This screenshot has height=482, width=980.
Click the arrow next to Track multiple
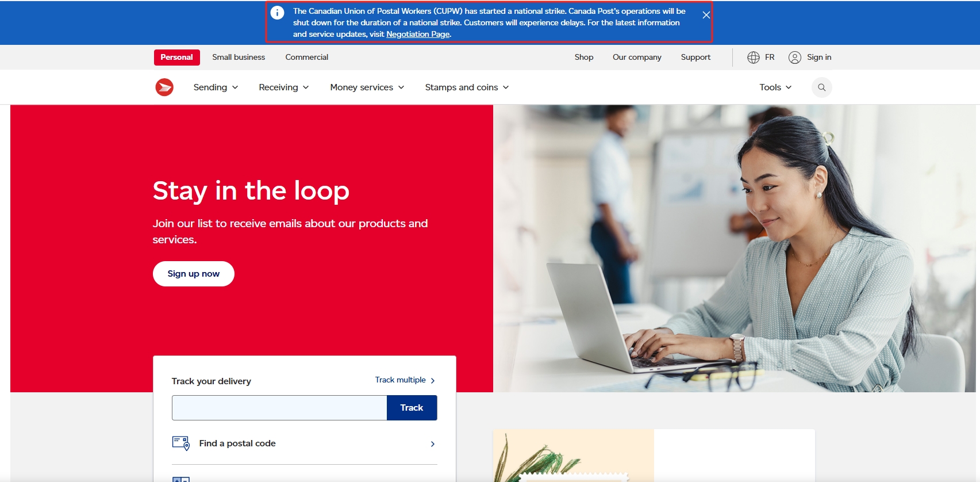(x=433, y=381)
